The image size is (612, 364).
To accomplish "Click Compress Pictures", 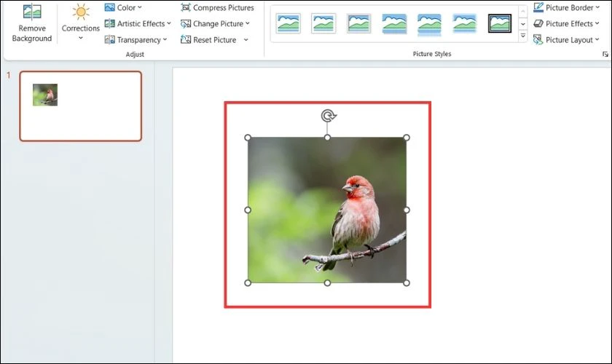I will click(217, 7).
